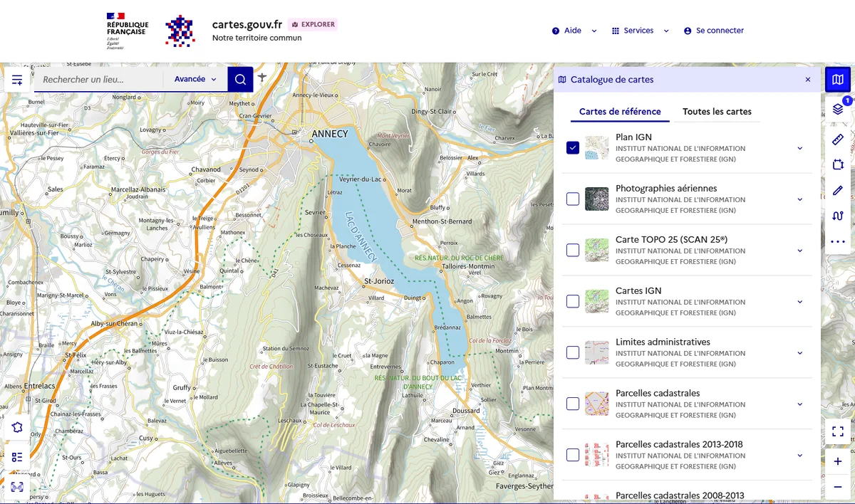Viewport: 855px width, 504px height.
Task: Click the cartes.gouv.fr pixel logo
Action: coord(180,31)
